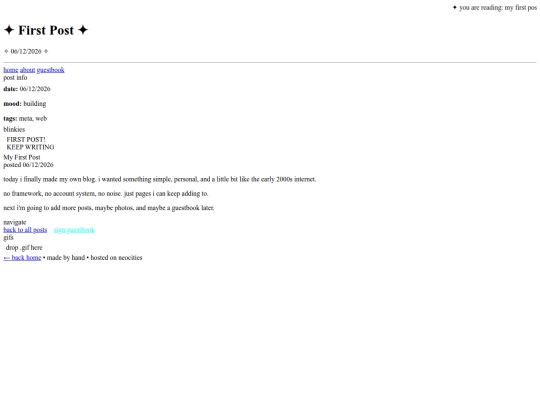Click the back to all posts link
Viewport: 540px width, 405px height.
[x=25, y=230]
